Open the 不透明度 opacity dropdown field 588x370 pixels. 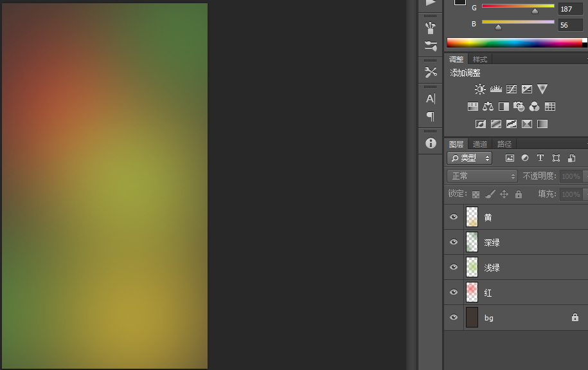coord(570,176)
